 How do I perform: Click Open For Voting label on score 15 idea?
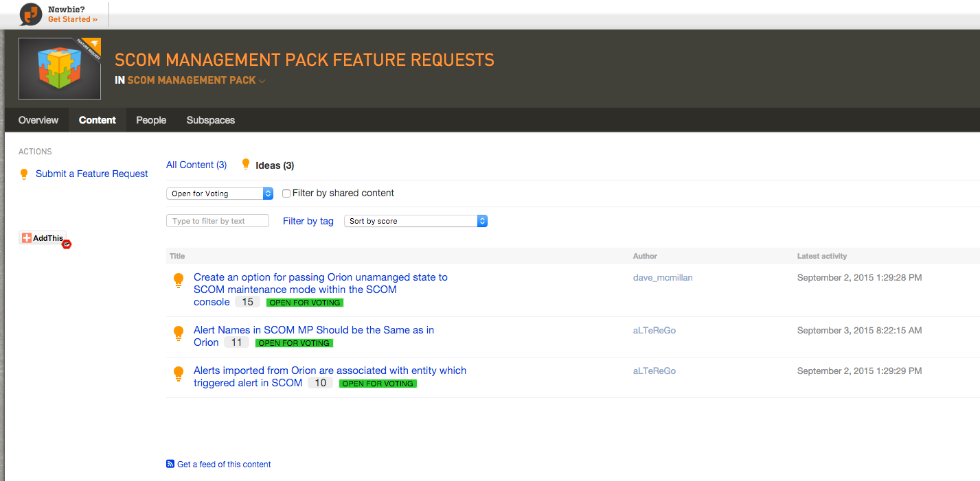pos(305,303)
